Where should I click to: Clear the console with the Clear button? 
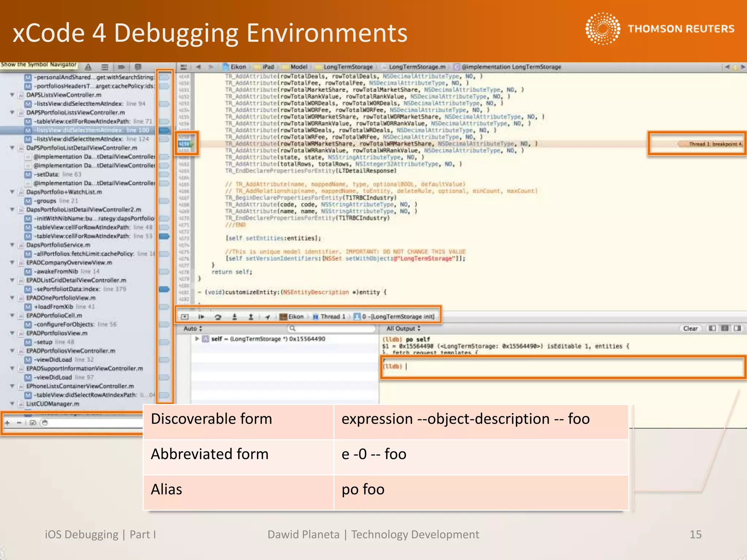pos(690,328)
